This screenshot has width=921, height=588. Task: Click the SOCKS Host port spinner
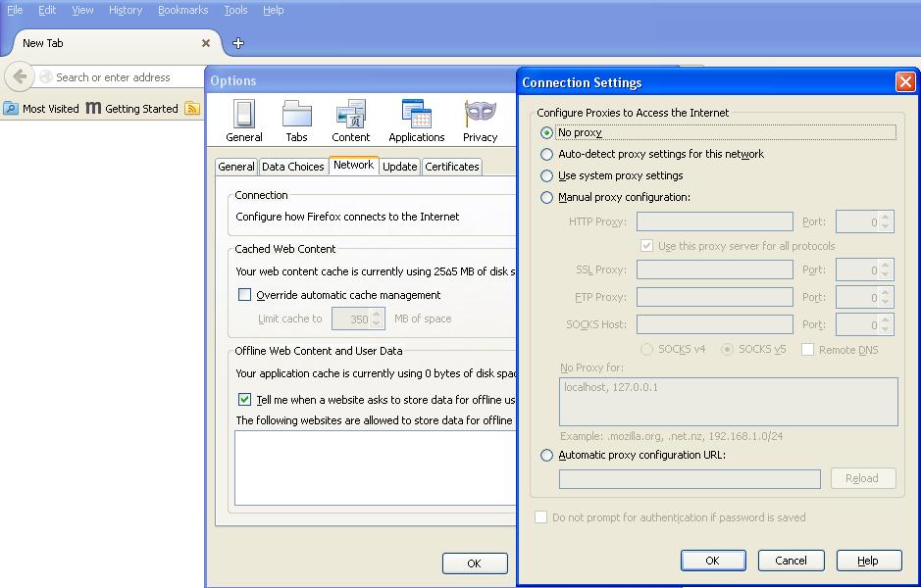click(x=886, y=324)
